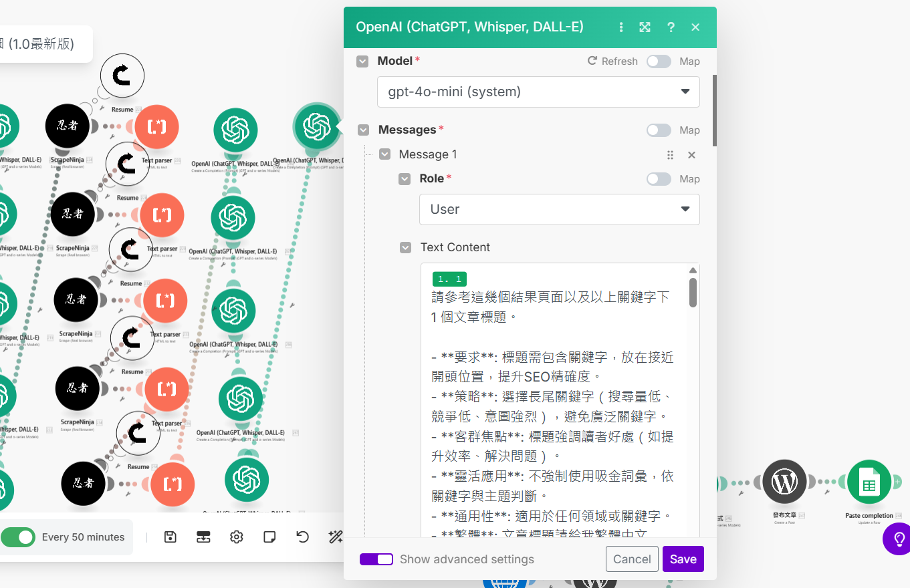Open the three-dot menu in OpenAI panel header
Viewport: 910px width, 588px height.
pos(621,27)
